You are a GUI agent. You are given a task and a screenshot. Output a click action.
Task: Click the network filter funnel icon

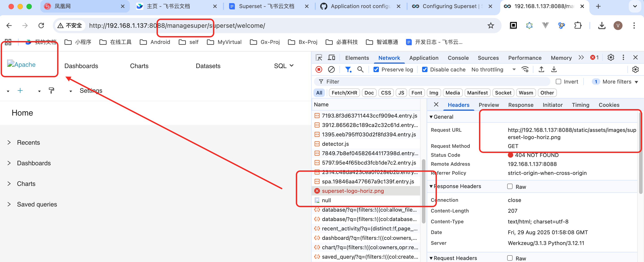point(348,69)
